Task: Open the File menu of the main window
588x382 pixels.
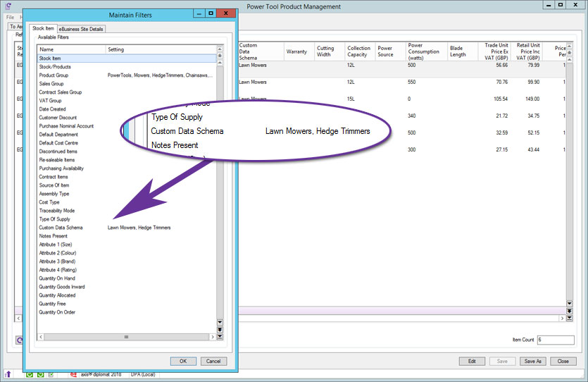Action: click(x=10, y=17)
